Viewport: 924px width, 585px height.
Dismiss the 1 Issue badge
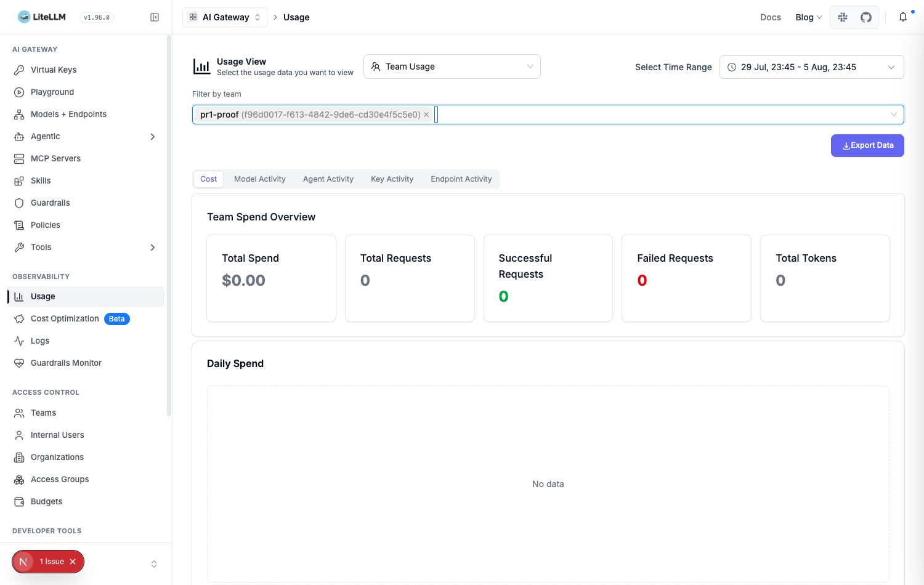coord(73,562)
